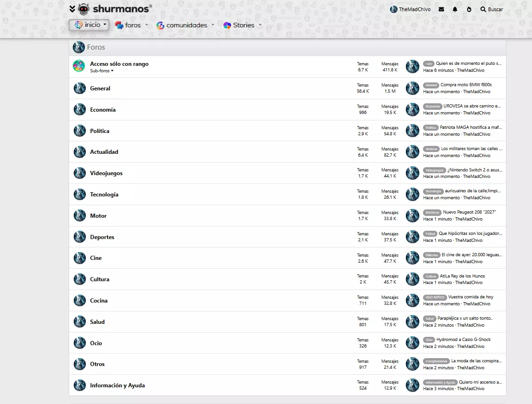Open the Actualidad forum
Image resolution: width=532 pixels, height=404 pixels.
point(104,152)
